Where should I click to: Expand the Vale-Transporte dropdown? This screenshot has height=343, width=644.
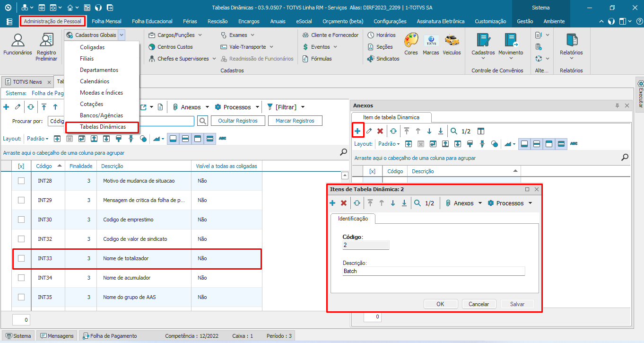tap(270, 47)
